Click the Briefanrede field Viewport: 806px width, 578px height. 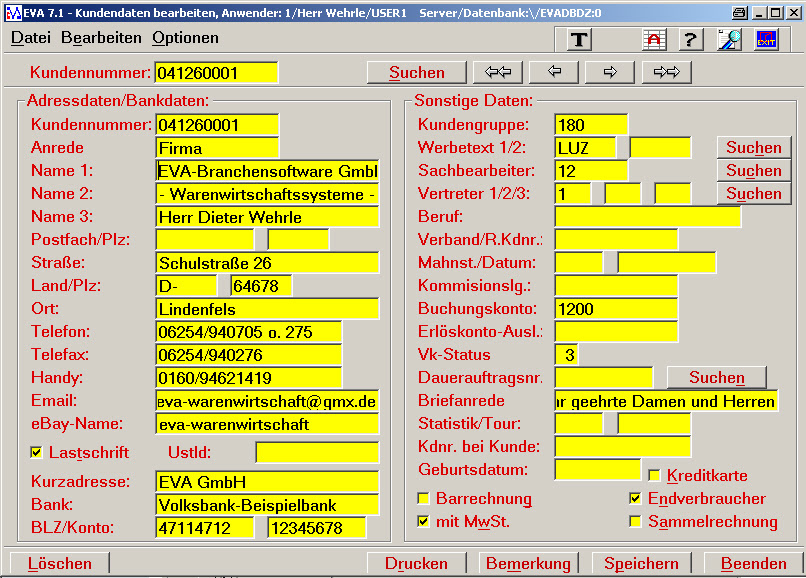666,401
